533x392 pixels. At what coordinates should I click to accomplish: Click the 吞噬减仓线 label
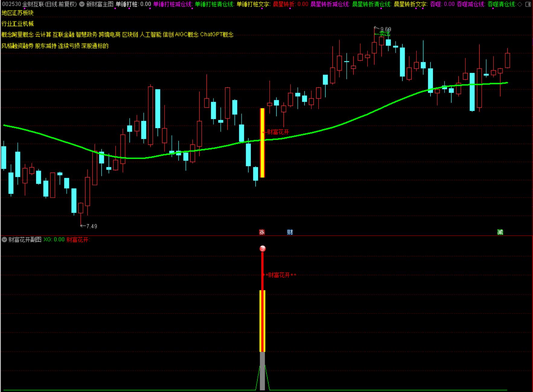471,4
